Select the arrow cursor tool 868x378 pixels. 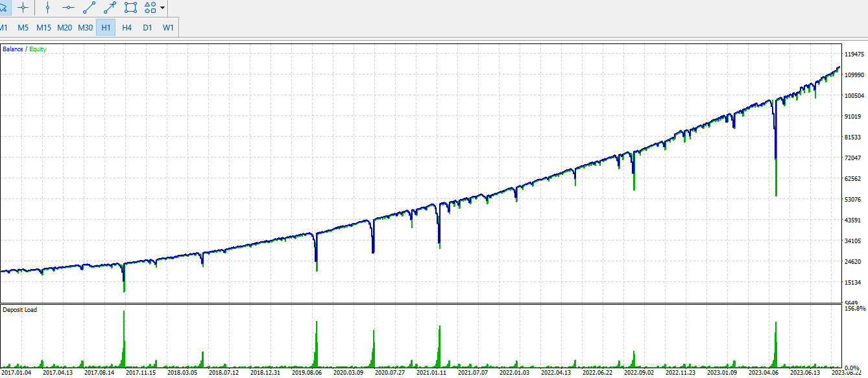(3, 8)
